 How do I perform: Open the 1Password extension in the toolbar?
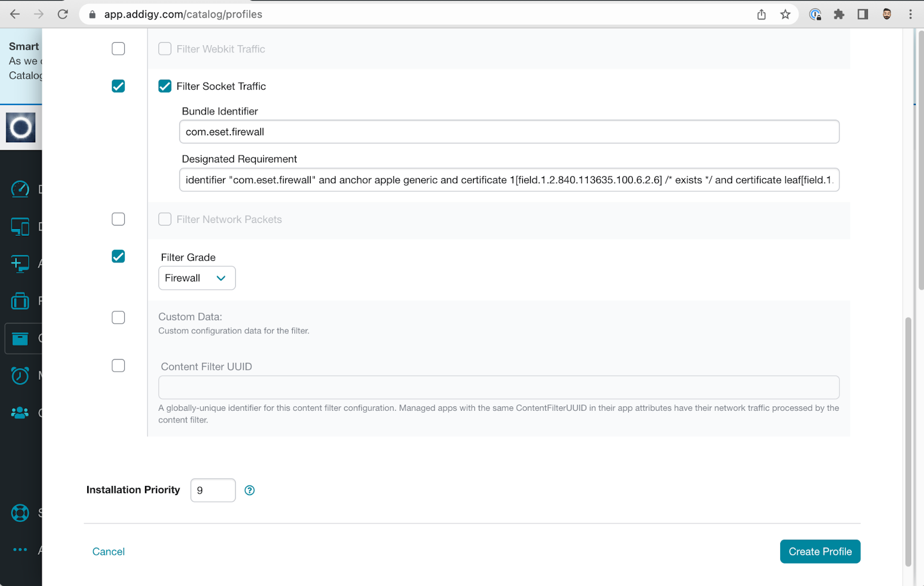(x=816, y=14)
